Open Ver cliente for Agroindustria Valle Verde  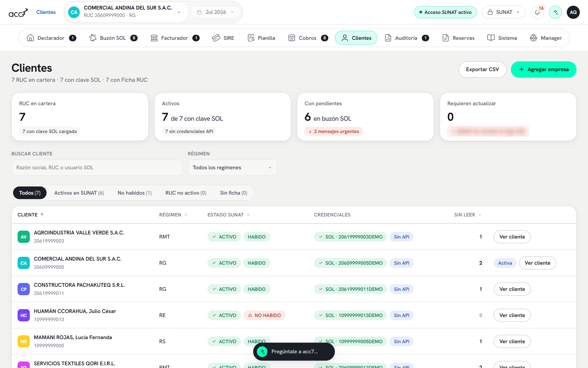pos(512,237)
